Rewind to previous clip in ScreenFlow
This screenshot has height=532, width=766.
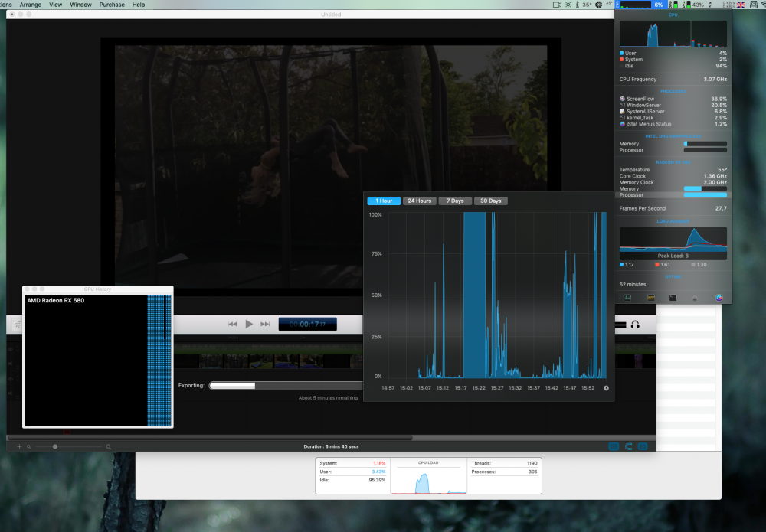[x=233, y=324]
